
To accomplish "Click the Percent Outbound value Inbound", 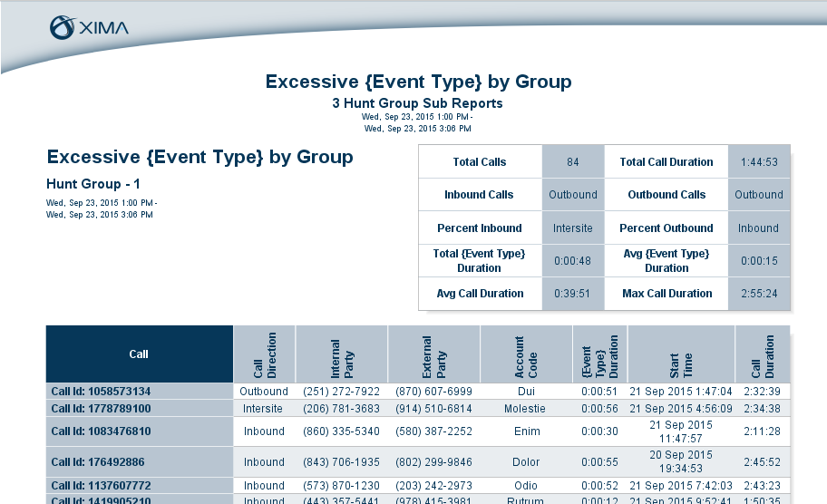I will (758, 228).
